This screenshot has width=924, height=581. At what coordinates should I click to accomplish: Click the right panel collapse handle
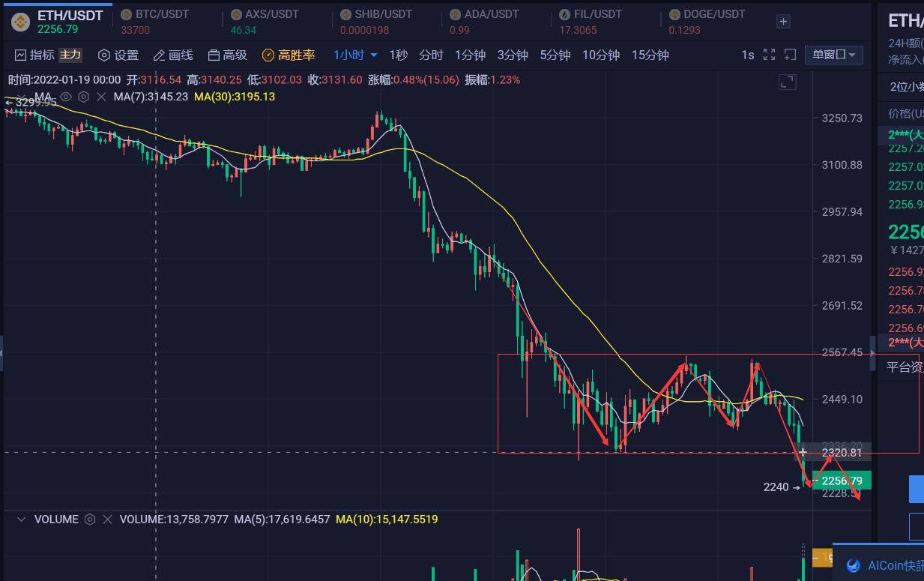pos(872,352)
